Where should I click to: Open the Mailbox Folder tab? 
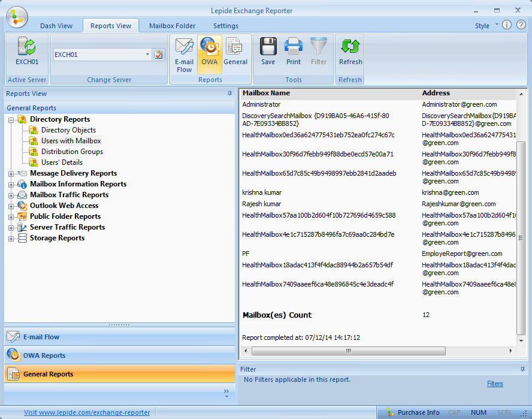173,26
